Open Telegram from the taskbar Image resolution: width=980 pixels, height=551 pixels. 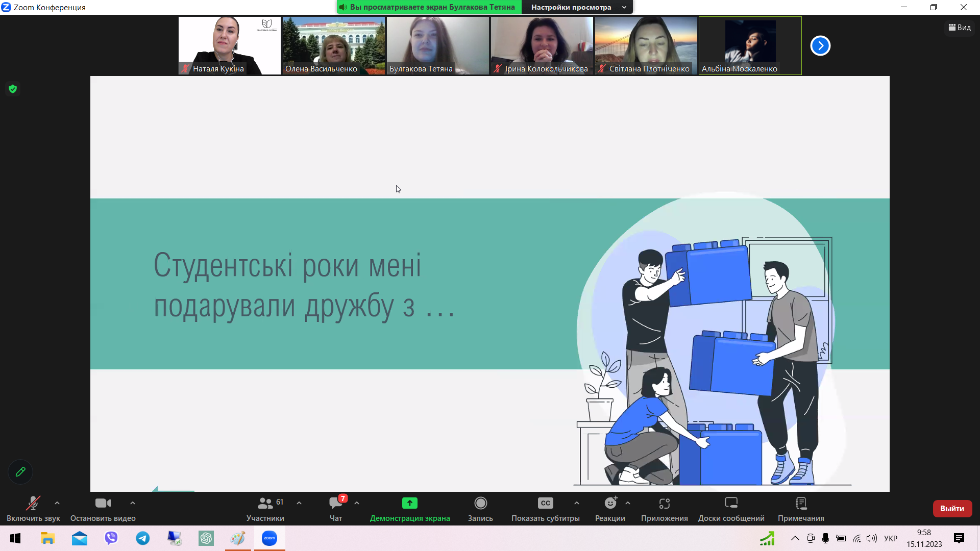tap(142, 538)
